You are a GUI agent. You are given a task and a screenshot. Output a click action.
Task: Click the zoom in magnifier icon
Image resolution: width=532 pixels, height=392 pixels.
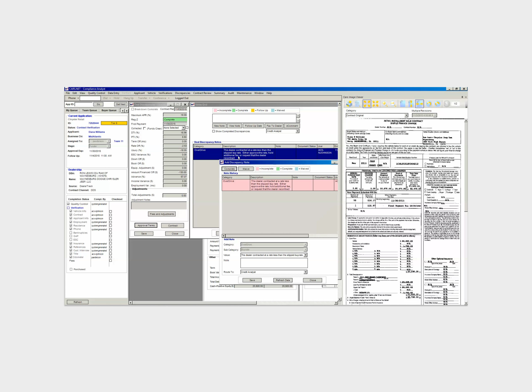(384, 104)
